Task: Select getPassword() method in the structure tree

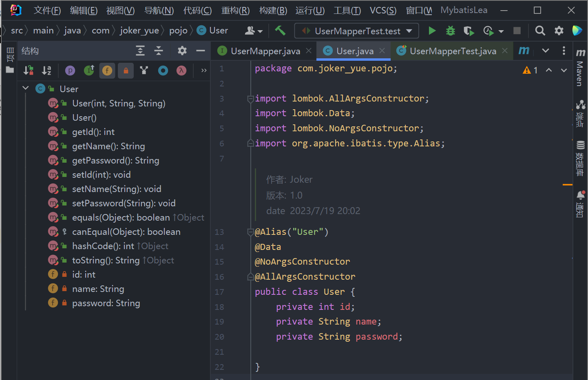Action: coord(115,161)
